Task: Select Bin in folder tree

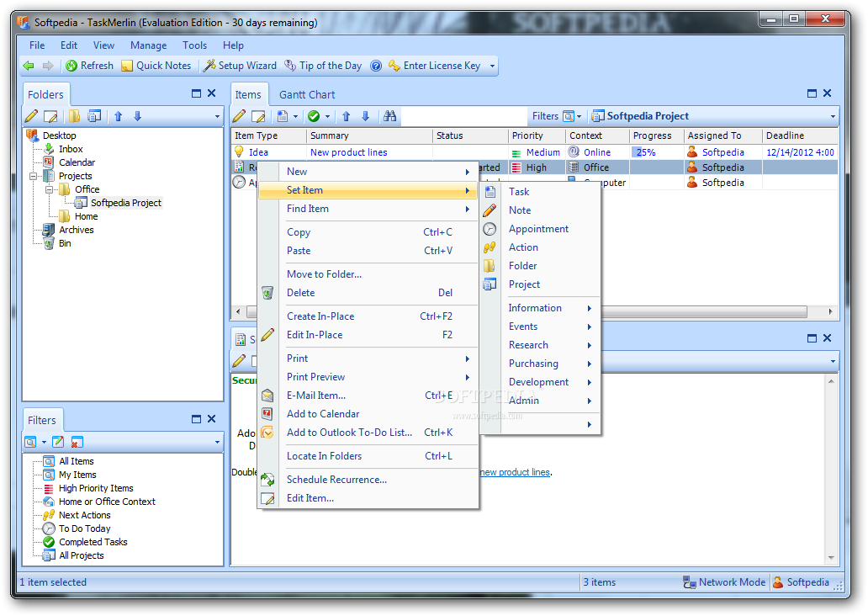Action: [65, 243]
